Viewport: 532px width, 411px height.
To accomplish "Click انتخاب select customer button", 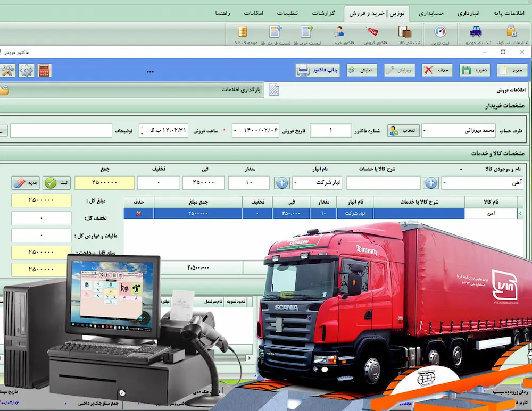I will pyautogui.click(x=403, y=131).
